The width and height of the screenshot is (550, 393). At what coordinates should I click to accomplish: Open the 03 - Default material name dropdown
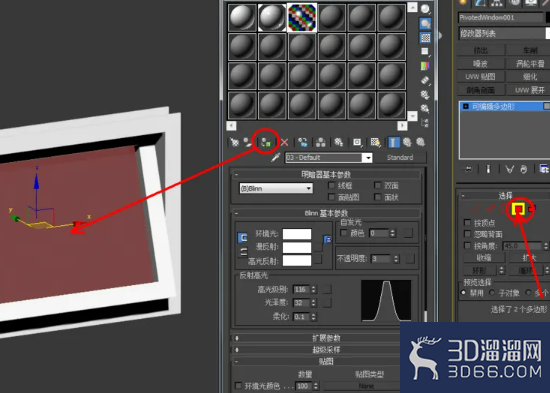tap(368, 158)
